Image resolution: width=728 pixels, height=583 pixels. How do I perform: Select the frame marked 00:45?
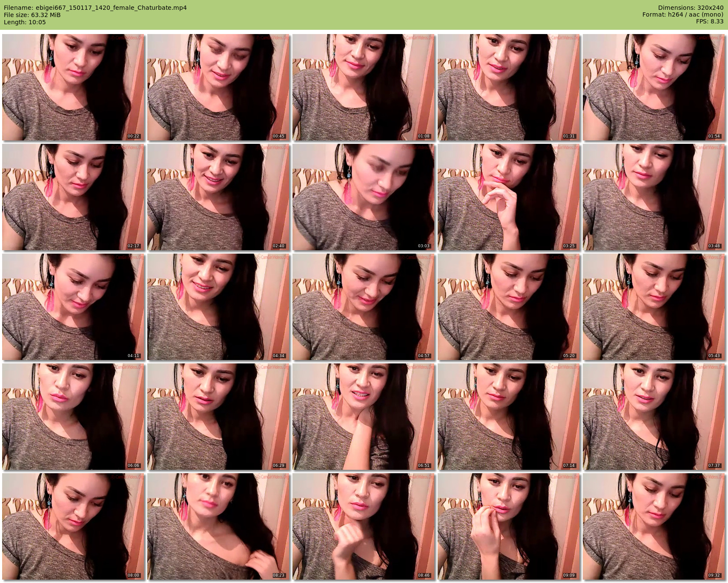(x=218, y=87)
